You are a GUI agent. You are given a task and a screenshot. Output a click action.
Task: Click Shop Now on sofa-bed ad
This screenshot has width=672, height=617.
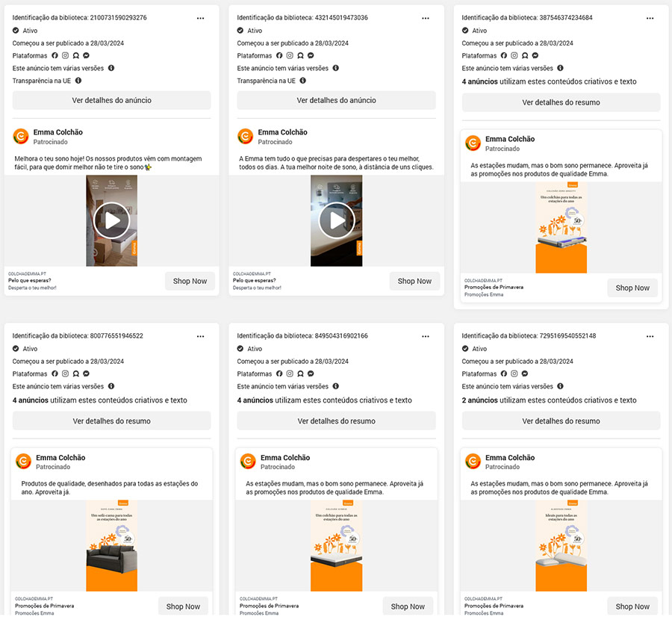(183, 607)
